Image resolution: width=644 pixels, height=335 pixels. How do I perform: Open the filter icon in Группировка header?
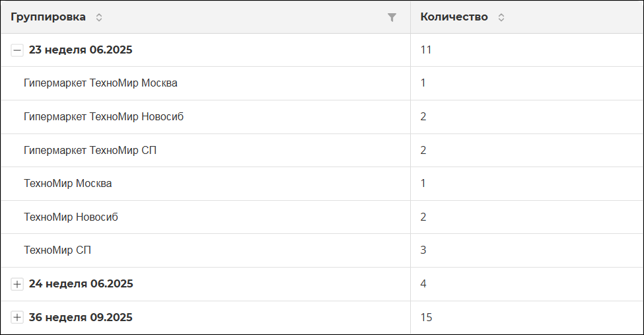point(392,17)
